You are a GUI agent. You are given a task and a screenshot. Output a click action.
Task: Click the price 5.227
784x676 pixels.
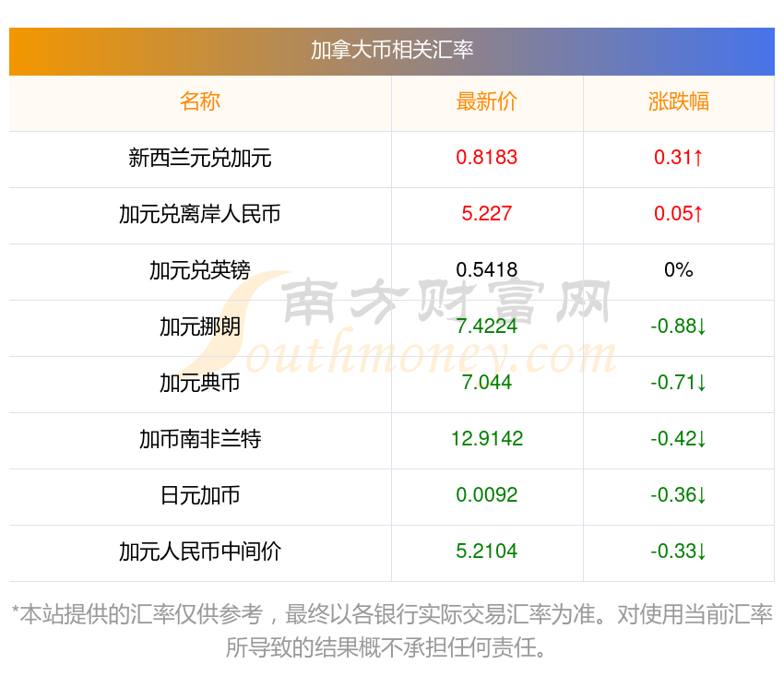486,214
